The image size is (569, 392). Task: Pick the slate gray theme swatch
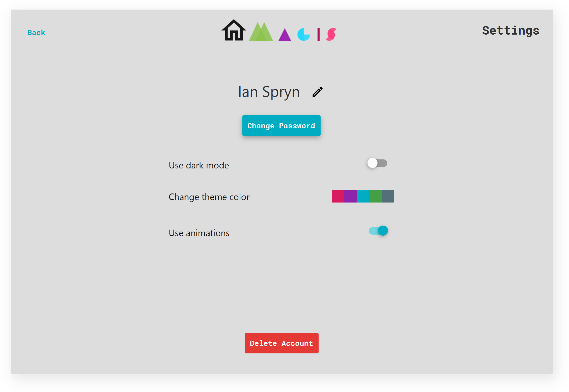coord(388,196)
